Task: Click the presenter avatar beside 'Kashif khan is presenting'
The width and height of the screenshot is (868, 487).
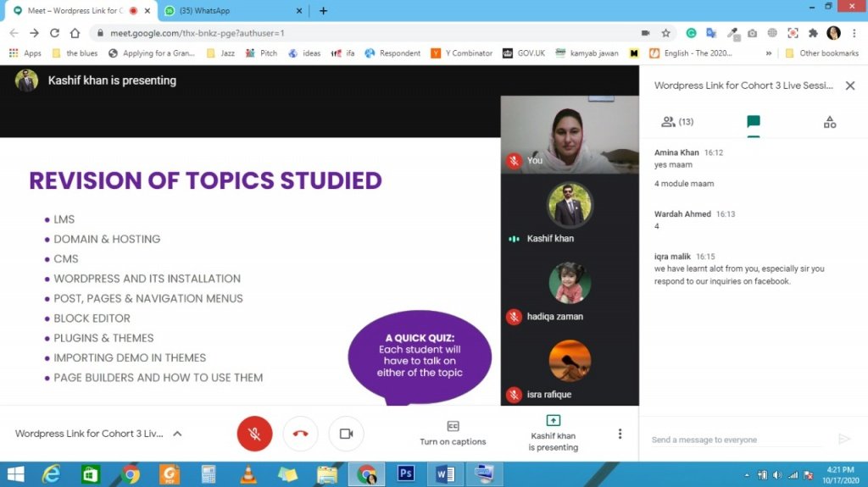Action: (26, 80)
